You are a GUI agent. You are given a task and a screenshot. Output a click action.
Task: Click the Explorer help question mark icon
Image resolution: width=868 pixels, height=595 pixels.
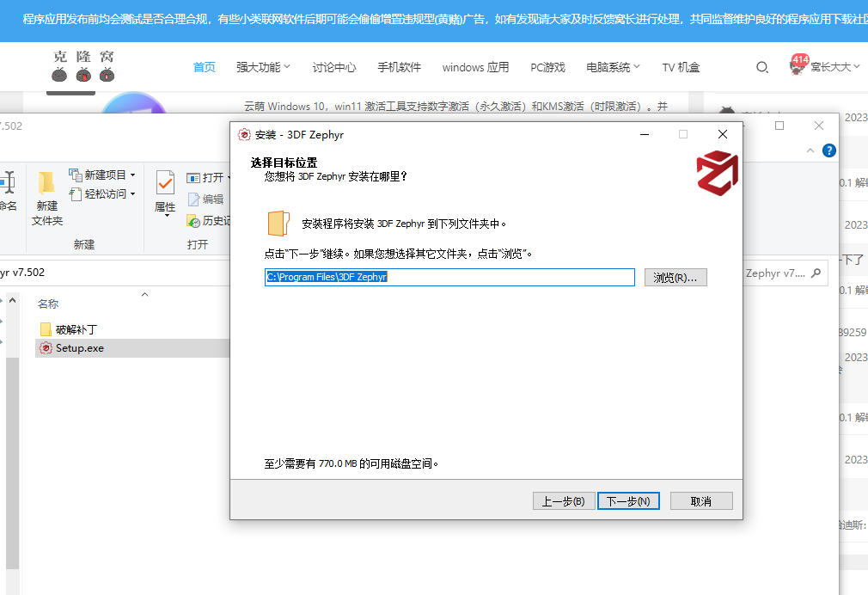pos(828,150)
